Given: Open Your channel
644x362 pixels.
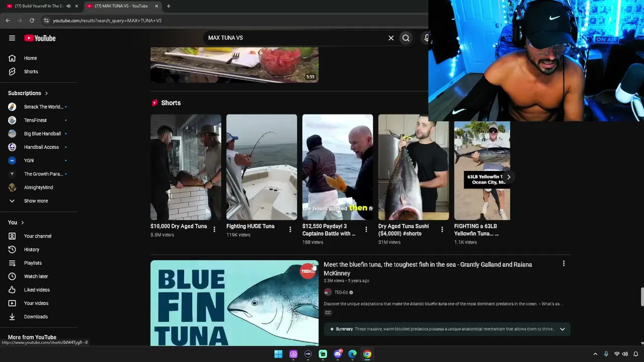Looking at the screenshot, I should click(x=39, y=236).
